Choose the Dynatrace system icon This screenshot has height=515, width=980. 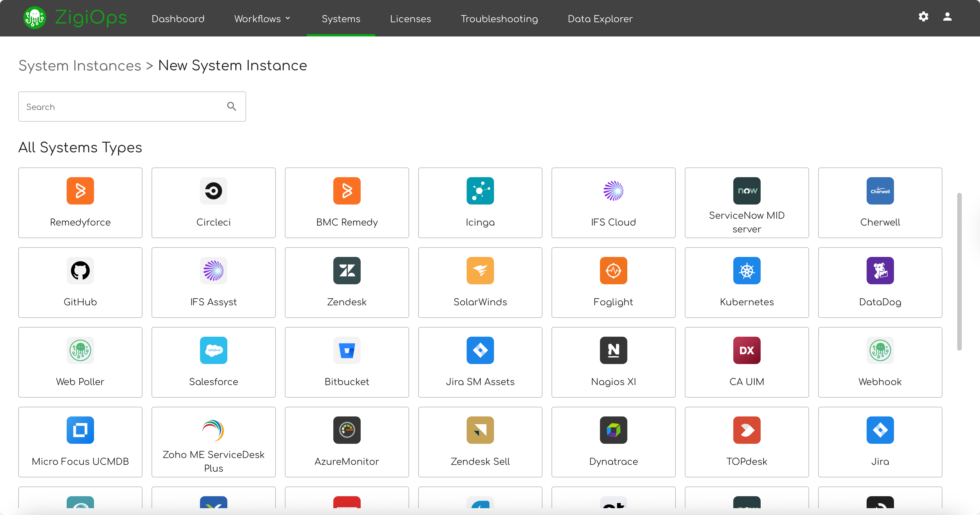[613, 430]
